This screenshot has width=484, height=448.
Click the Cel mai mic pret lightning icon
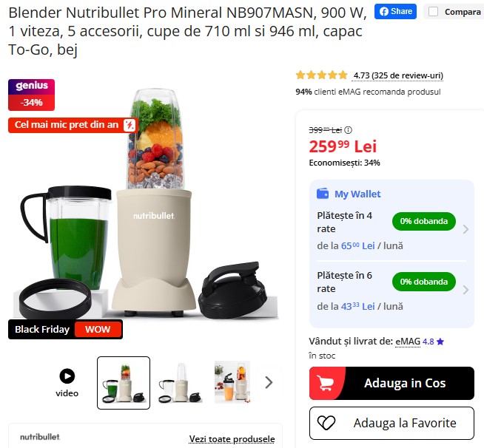click(130, 125)
